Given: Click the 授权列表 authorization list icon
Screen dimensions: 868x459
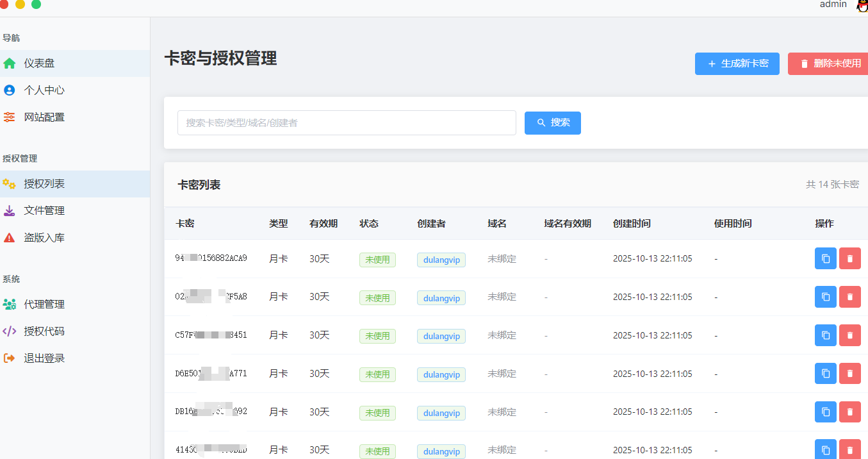Looking at the screenshot, I should pyautogui.click(x=9, y=183).
